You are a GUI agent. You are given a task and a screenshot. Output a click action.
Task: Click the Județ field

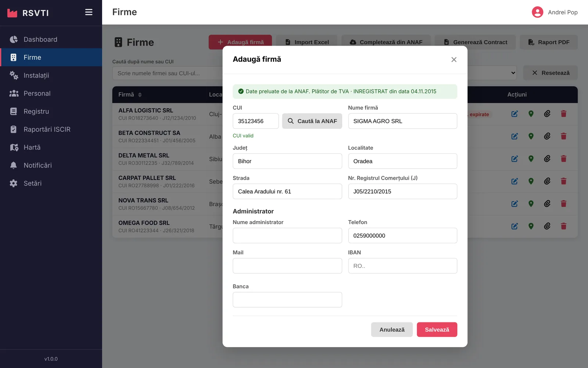(287, 161)
